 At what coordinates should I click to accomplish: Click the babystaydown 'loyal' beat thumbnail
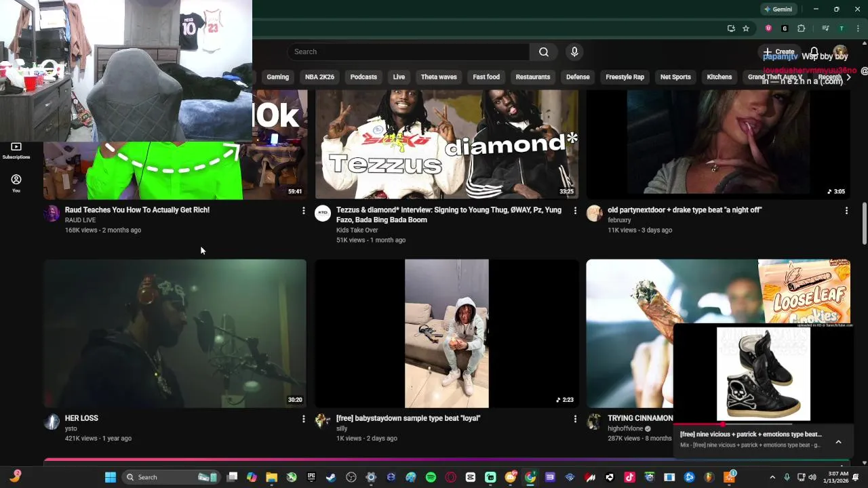tap(447, 333)
